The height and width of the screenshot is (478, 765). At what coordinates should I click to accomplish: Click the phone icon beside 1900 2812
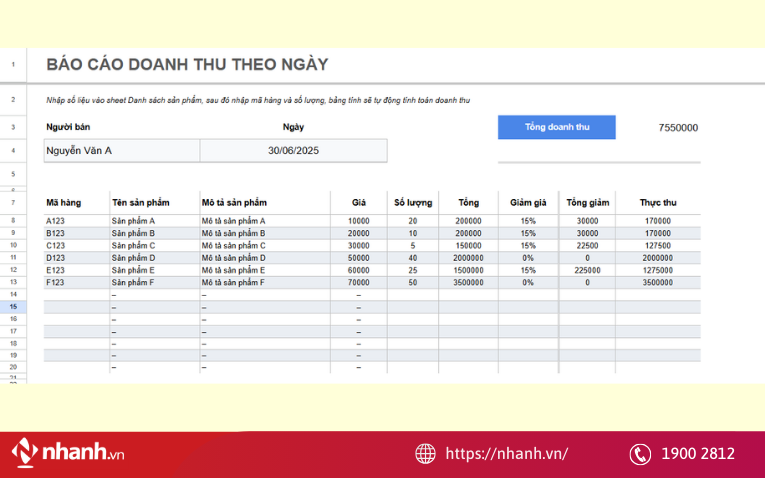[640, 454]
